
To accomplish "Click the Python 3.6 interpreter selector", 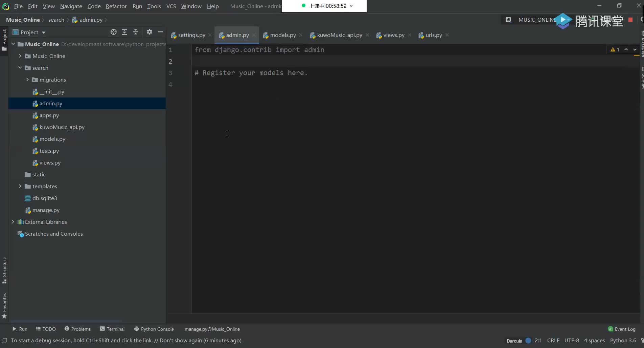I will (x=623, y=341).
